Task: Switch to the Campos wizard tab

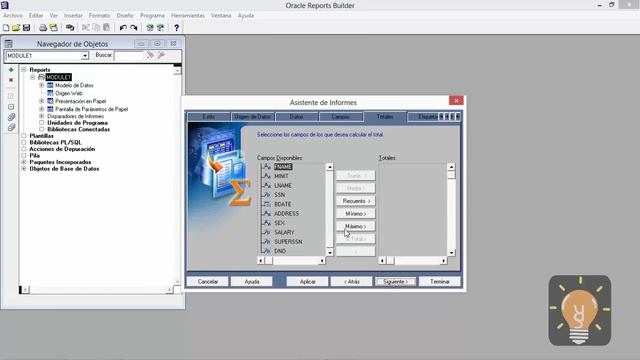Action: 340,117
